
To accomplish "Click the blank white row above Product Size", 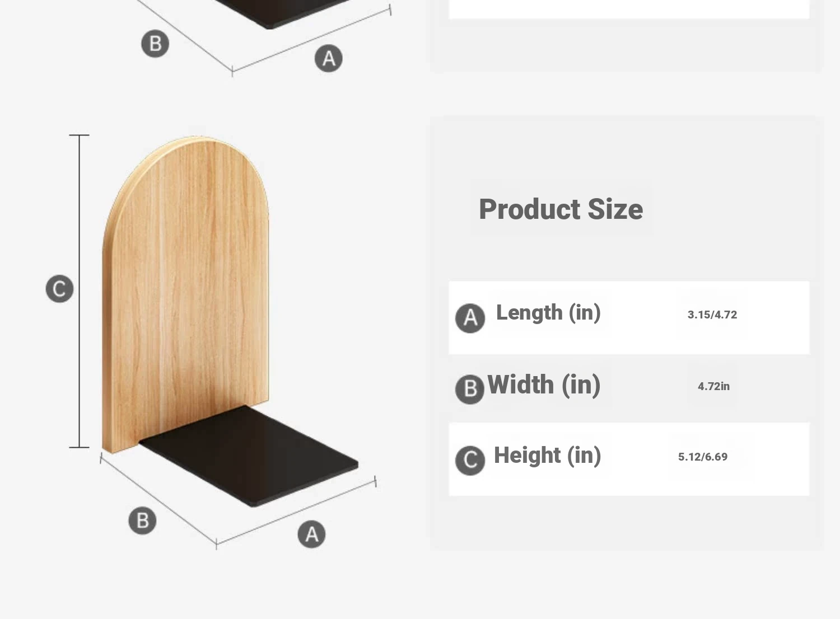I will click(628, 9).
